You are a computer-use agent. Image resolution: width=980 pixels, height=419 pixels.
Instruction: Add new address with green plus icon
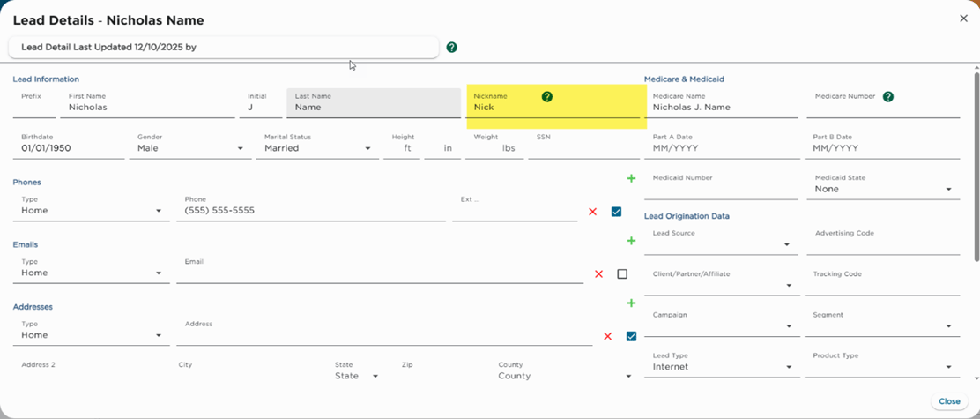[631, 303]
